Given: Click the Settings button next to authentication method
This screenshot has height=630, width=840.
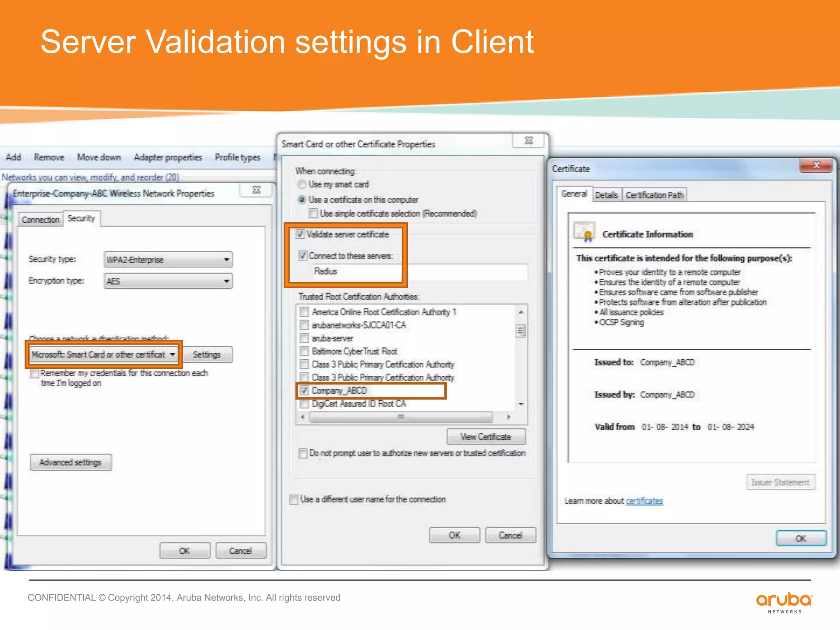Looking at the screenshot, I should (207, 354).
